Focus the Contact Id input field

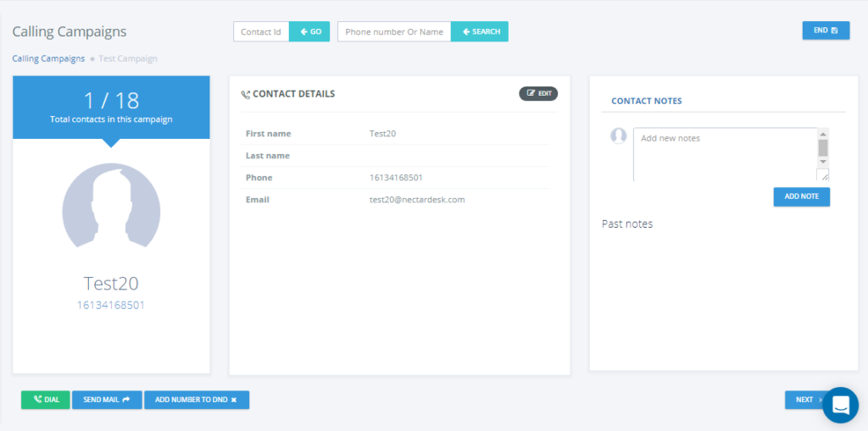click(x=261, y=31)
